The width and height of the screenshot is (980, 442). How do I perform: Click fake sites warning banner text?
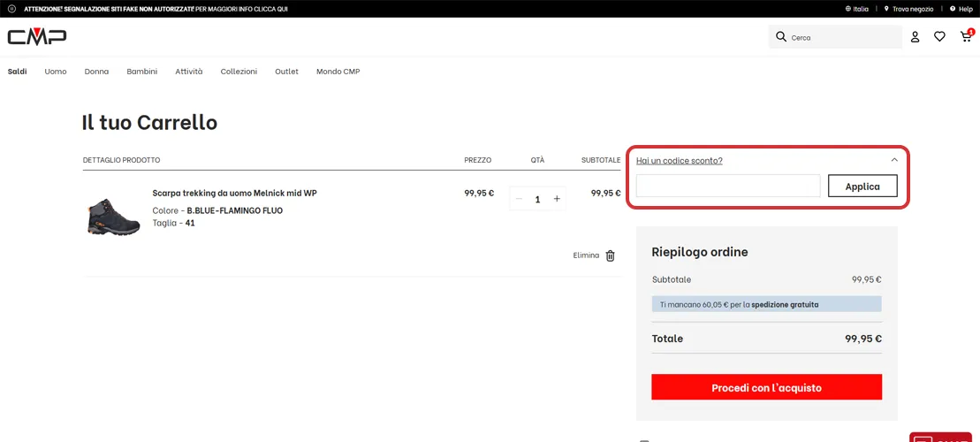156,10
